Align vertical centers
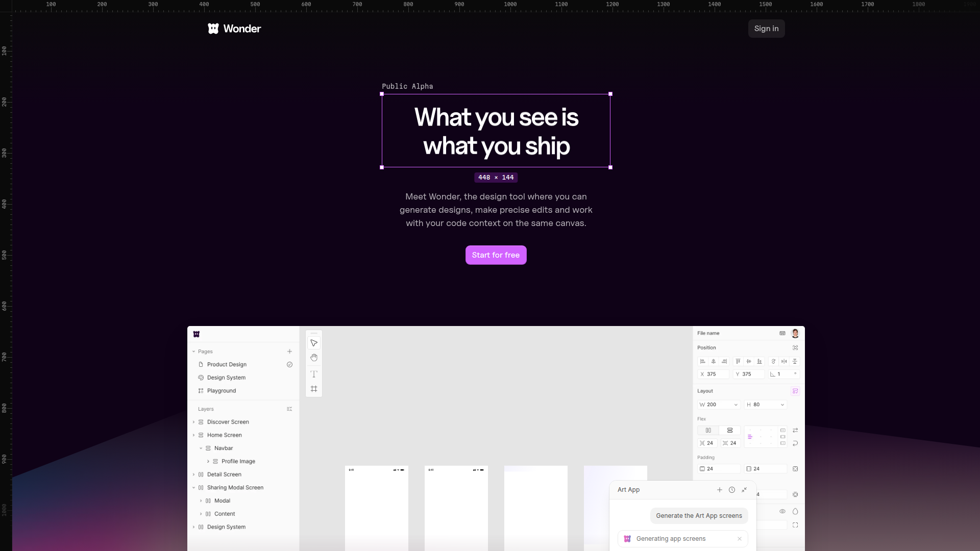Image resolution: width=980 pixels, height=551 pixels. (x=749, y=361)
